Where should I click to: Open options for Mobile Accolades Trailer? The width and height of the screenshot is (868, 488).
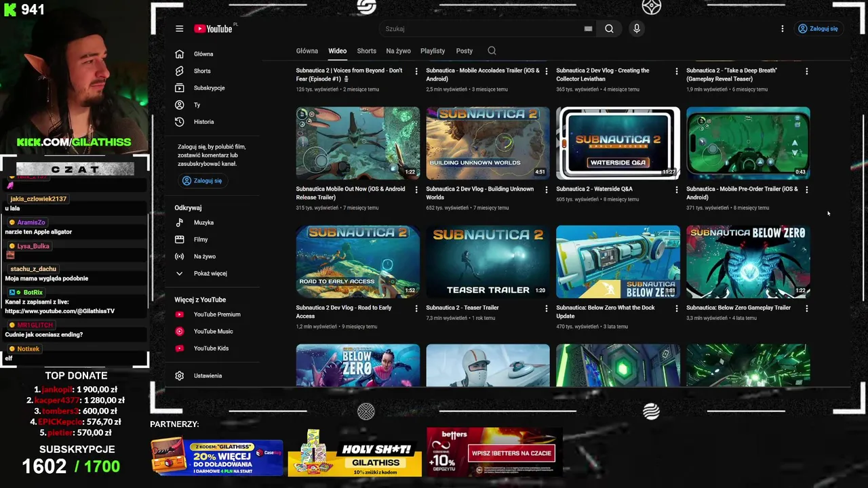[x=547, y=71]
